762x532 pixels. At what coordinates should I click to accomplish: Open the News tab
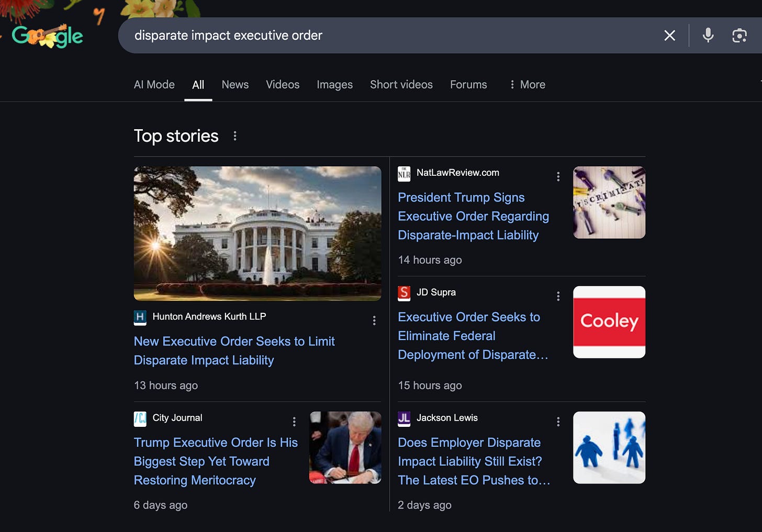click(235, 85)
